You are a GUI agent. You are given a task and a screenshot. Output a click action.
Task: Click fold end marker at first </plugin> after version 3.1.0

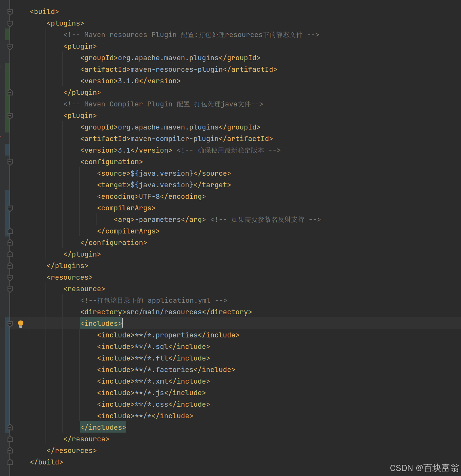[x=10, y=93]
